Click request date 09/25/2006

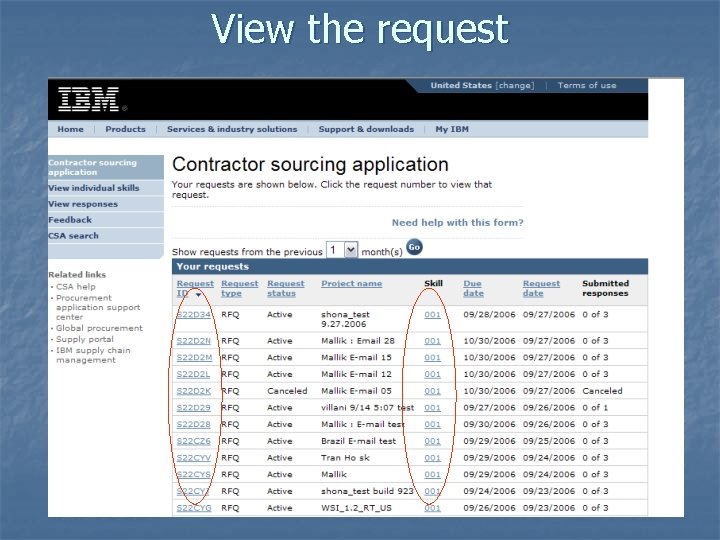tap(549, 441)
